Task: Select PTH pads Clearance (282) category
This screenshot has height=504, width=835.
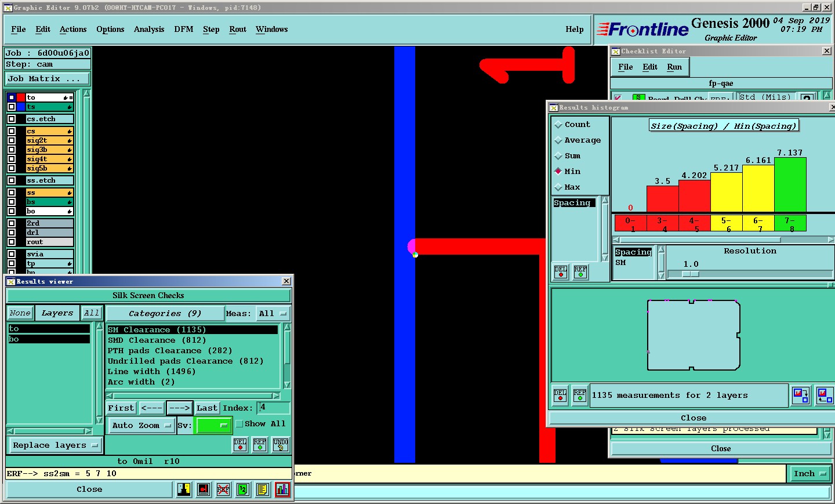Action: (169, 351)
